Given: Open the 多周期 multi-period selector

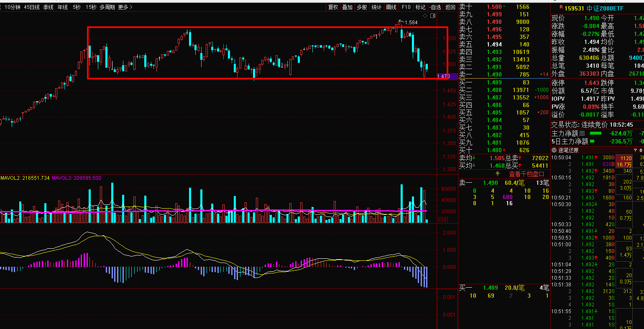Looking at the screenshot, I should [x=107, y=7].
